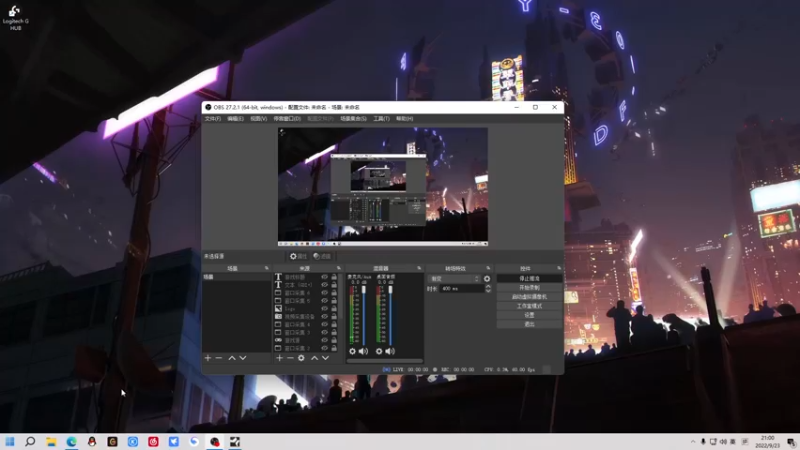Open settings gear for 麦克风/Aux channel
This screenshot has width=800, height=450.
click(352, 351)
